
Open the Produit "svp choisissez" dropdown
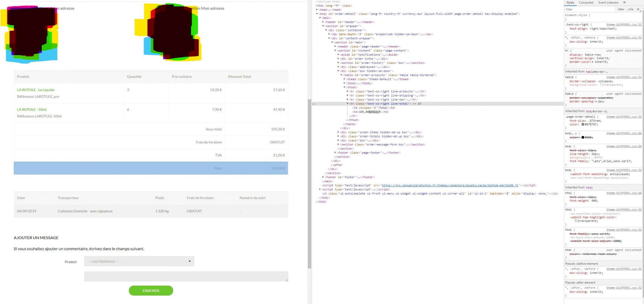pyautogui.click(x=139, y=261)
